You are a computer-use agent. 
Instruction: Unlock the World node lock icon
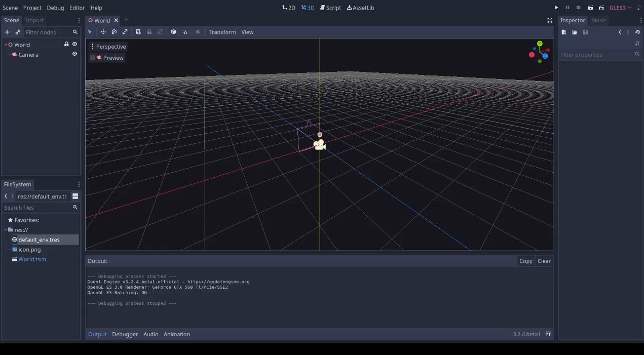pos(66,44)
